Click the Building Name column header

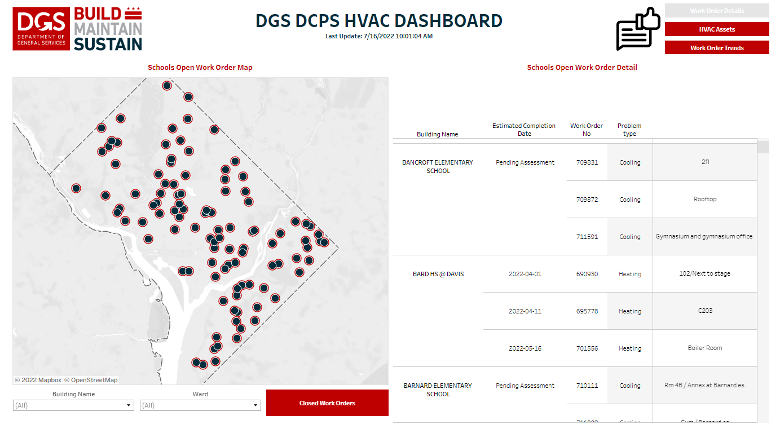click(437, 133)
